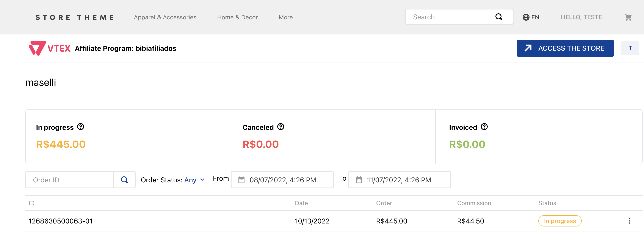The width and height of the screenshot is (644, 248).
Task: Click the HELLO, TESTE account label
Action: [581, 17]
